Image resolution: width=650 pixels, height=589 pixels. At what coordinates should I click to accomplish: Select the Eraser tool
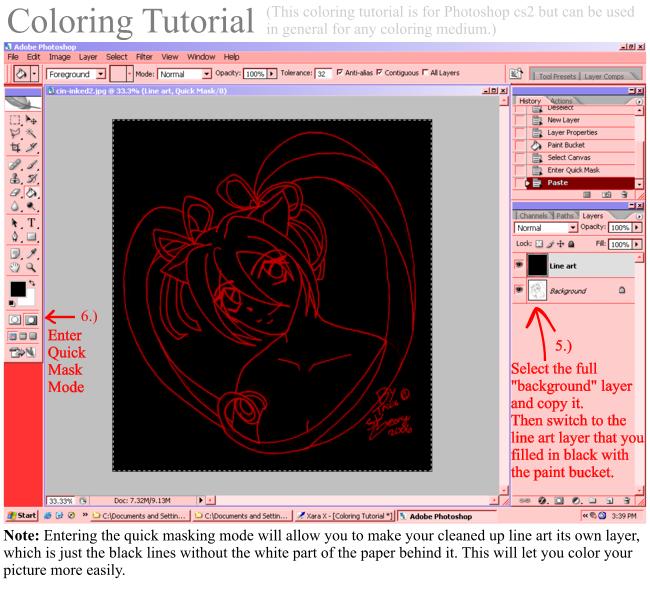tap(15, 192)
